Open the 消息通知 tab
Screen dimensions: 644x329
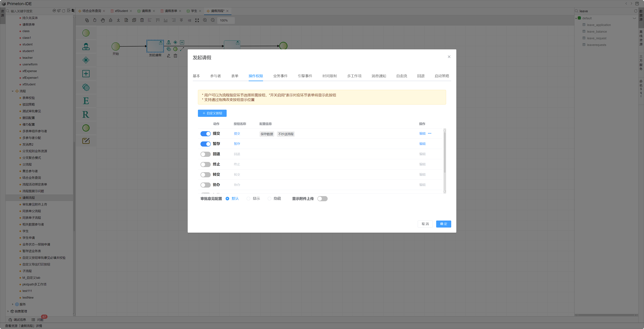pos(379,76)
